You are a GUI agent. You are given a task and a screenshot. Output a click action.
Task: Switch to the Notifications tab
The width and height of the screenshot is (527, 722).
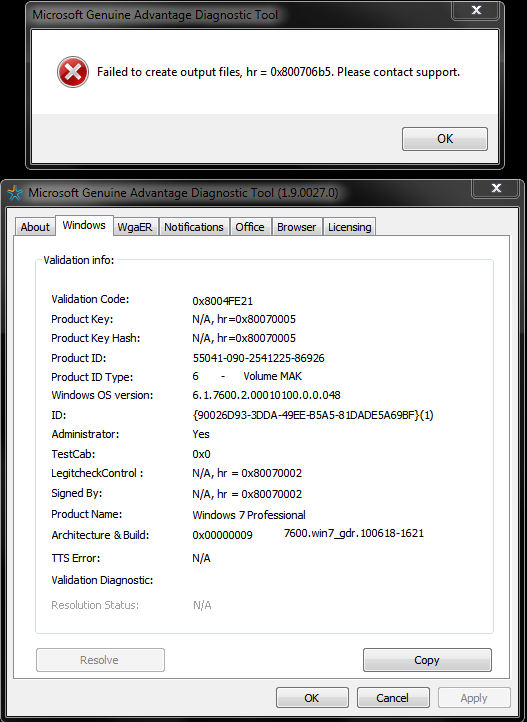(x=194, y=227)
